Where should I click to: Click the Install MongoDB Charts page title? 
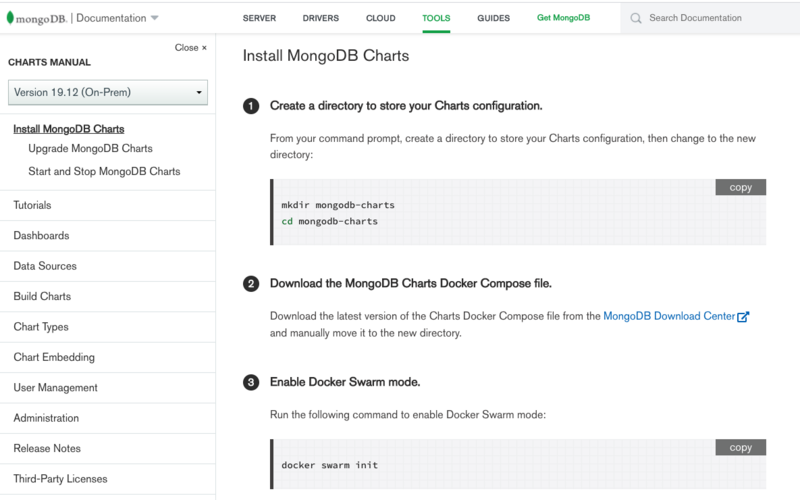click(x=326, y=56)
